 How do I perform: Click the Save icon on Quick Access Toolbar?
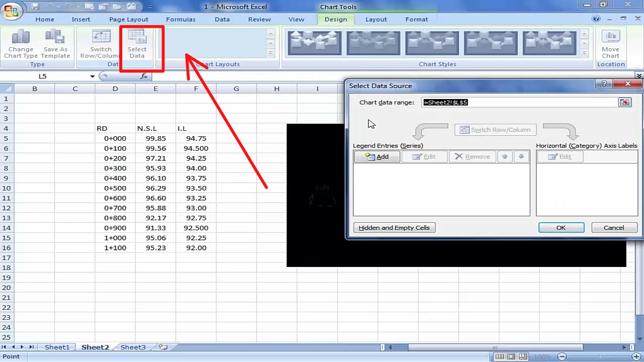(x=34, y=6)
